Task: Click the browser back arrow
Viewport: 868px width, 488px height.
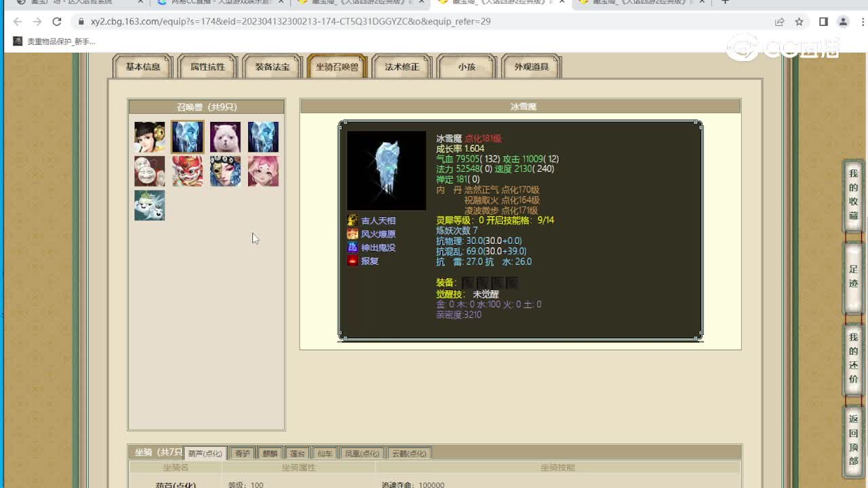Action: coord(18,22)
